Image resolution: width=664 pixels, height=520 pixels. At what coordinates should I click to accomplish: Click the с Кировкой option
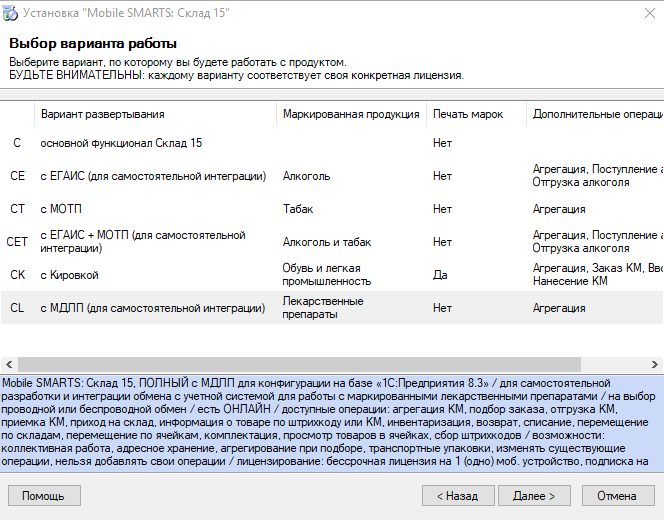(x=69, y=275)
